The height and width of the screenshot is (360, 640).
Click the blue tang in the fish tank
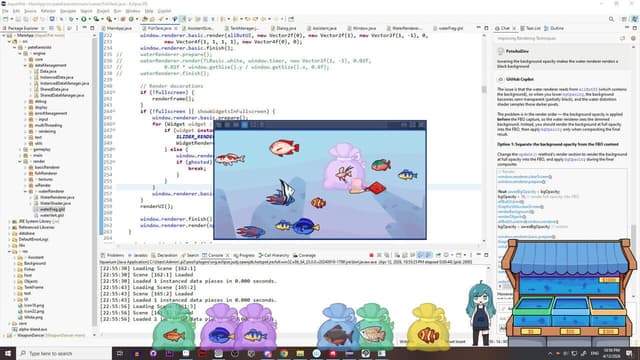tap(305, 226)
